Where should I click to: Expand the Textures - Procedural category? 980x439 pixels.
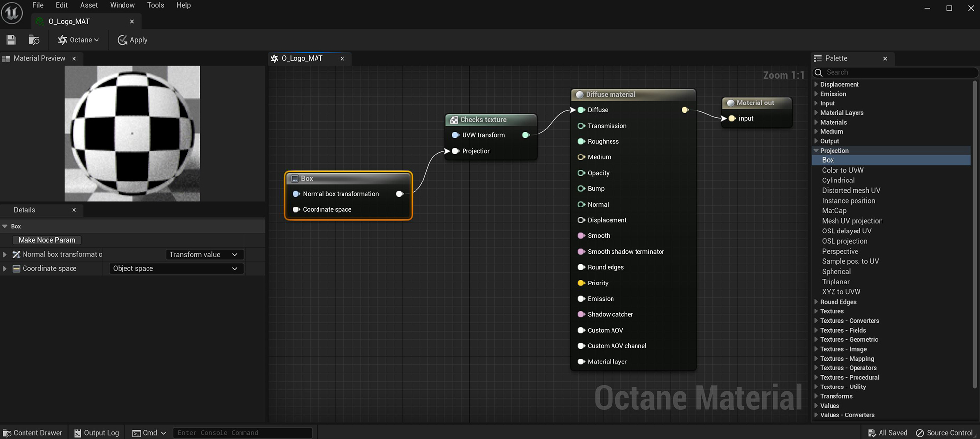tap(816, 377)
